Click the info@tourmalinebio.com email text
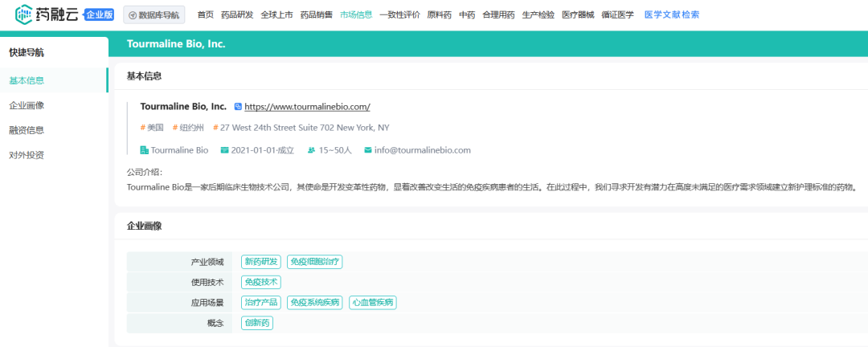The image size is (868, 347). (x=423, y=150)
